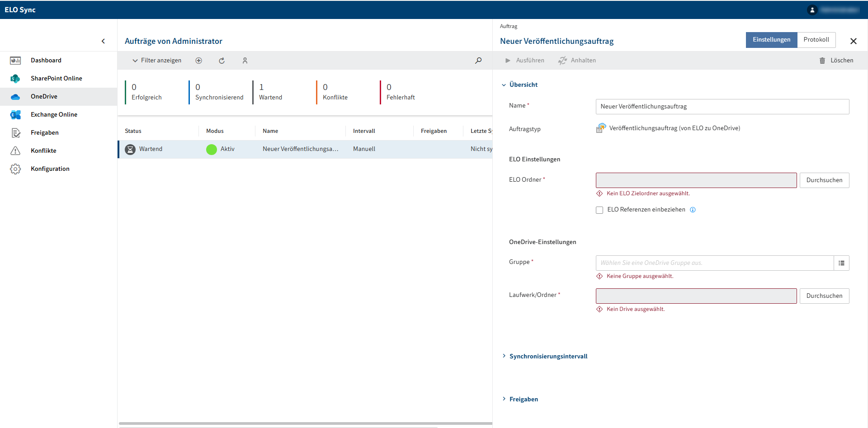868x428 pixels.
Task: Enable ELO Referenzen einbeziehen checkbox
Action: coord(599,210)
